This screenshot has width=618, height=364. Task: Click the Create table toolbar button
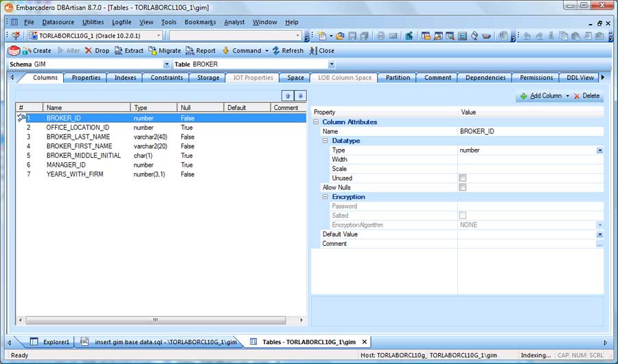click(37, 50)
